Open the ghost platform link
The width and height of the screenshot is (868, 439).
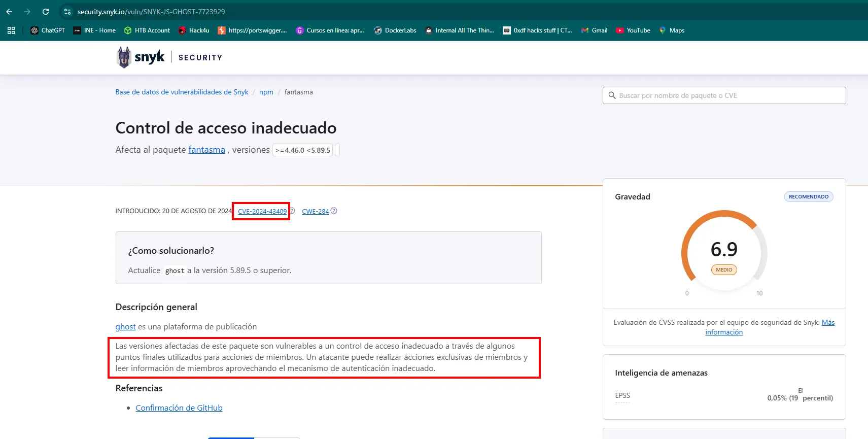[125, 326]
